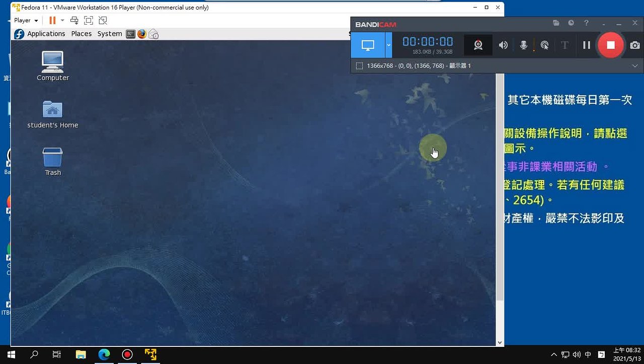Switch the input method 中 indicator
This screenshot has height=364, width=644.
pyautogui.click(x=588, y=354)
